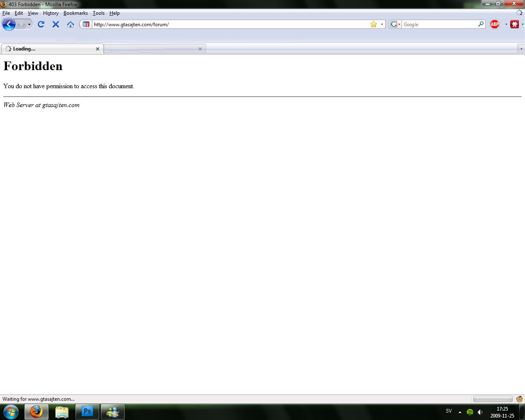Select the Loading... tab
The width and height of the screenshot is (525, 420).
point(52,49)
